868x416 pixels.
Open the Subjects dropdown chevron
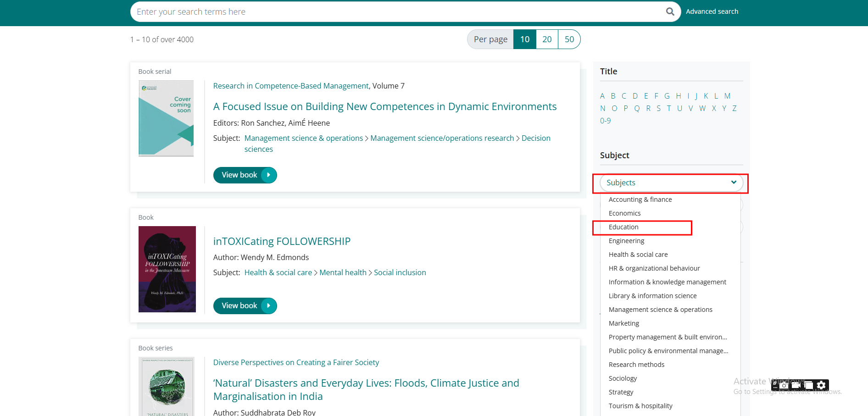[x=734, y=183]
